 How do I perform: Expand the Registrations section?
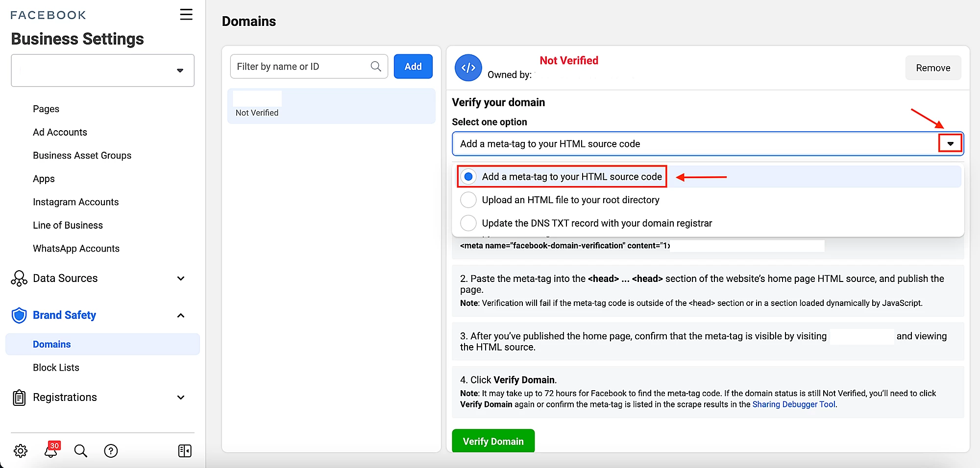click(x=181, y=398)
